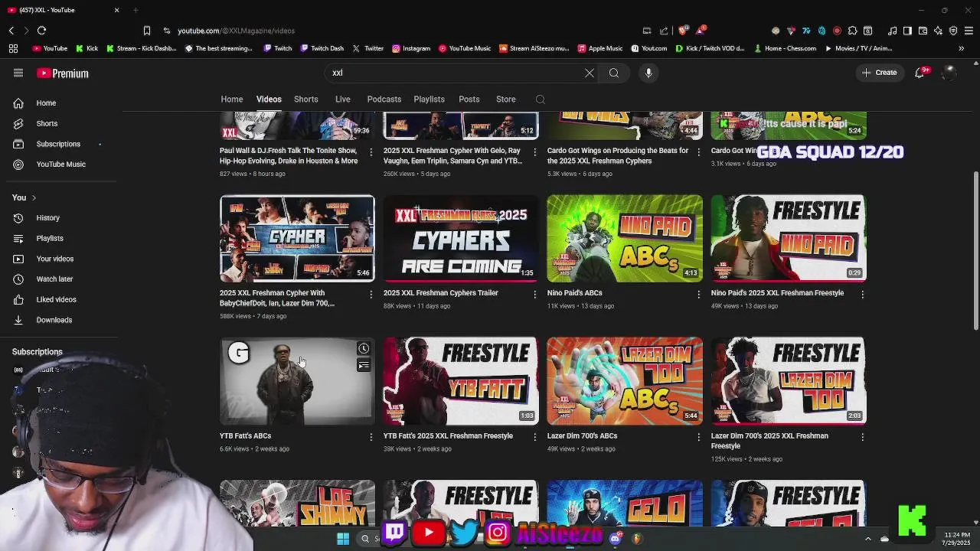Open the Posts channel tab

tap(469, 99)
